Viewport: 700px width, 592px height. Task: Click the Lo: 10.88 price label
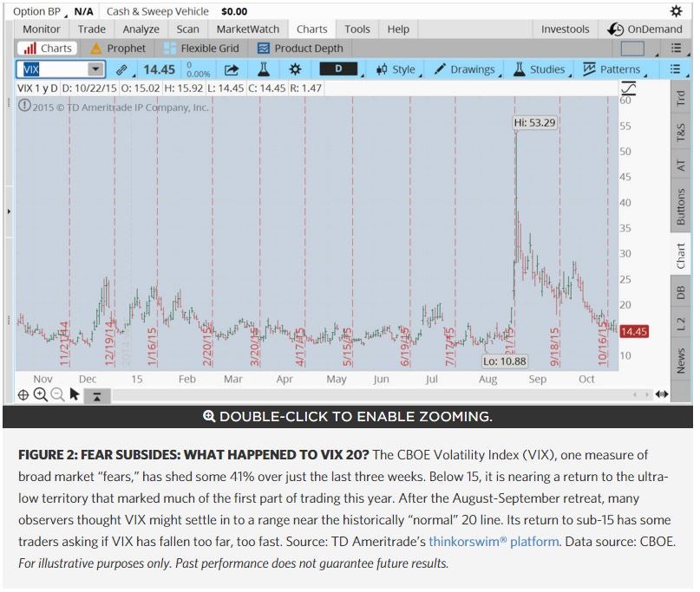click(x=505, y=361)
